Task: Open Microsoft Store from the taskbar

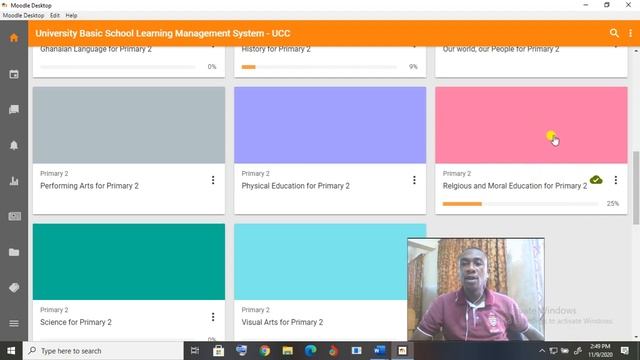Action: point(218,351)
